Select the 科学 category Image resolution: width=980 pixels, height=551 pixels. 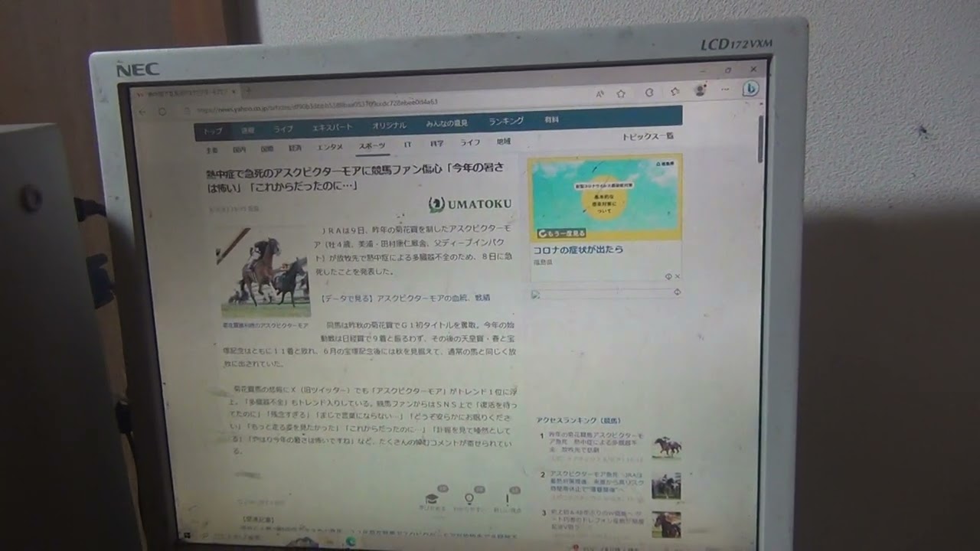[x=436, y=143]
